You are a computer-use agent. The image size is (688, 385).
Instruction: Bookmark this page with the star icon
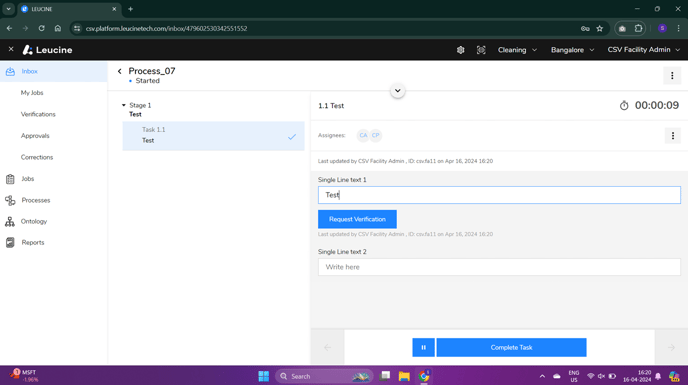(x=600, y=29)
